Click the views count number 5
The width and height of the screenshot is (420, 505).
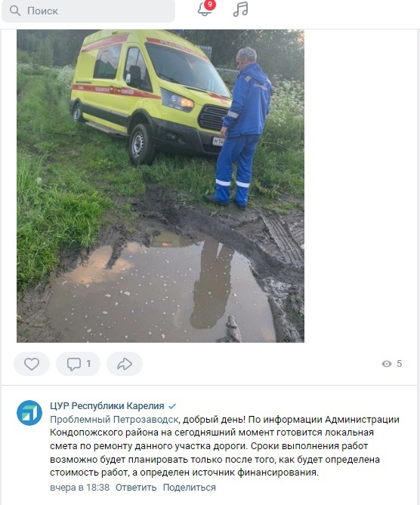399,364
